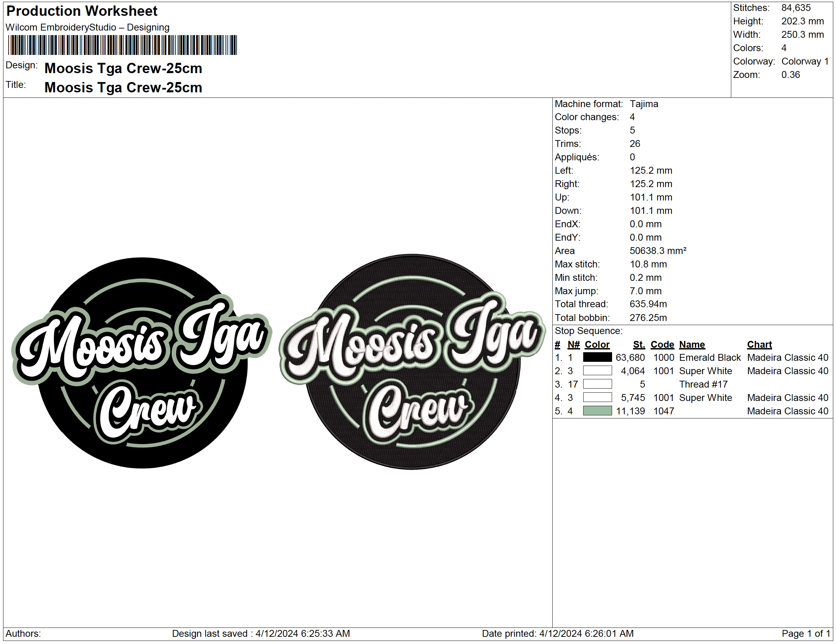Click the Super White swatch in row 2
Image resolution: width=836 pixels, height=644 pixels.
click(597, 371)
